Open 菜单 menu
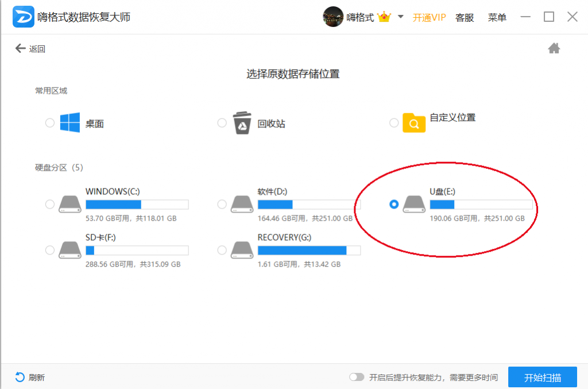The height and width of the screenshot is (389, 588). point(497,17)
